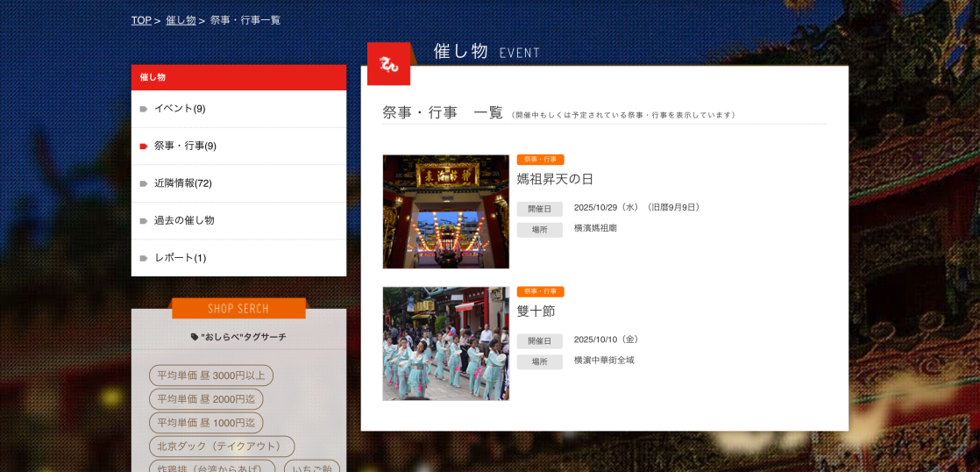Open イベント(9) in the sidebar menu
Screen dimensions: 980x472
coord(180,109)
